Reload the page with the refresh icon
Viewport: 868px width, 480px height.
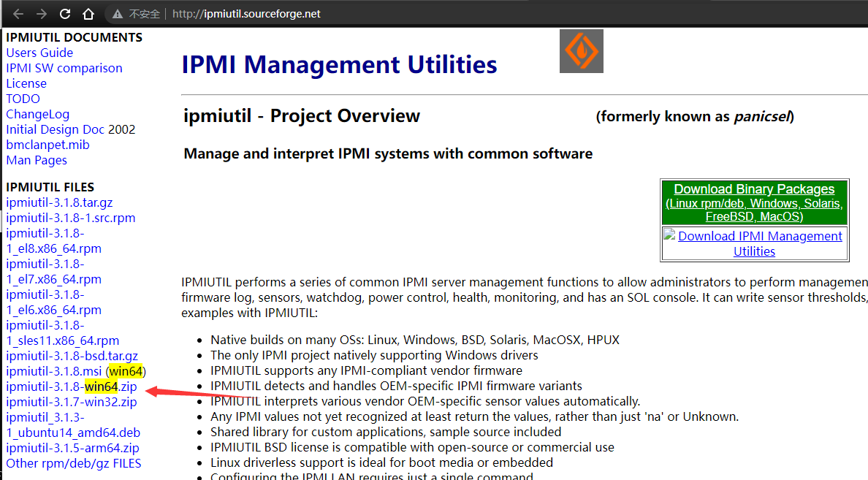point(65,14)
